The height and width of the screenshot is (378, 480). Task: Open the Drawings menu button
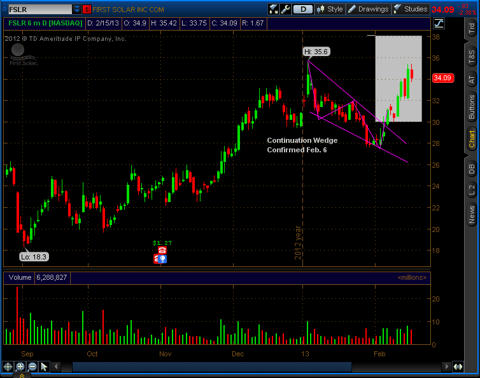368,9
